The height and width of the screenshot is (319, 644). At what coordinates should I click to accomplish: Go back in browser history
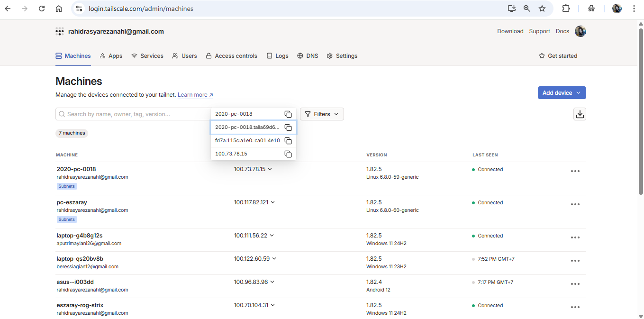pos(8,9)
